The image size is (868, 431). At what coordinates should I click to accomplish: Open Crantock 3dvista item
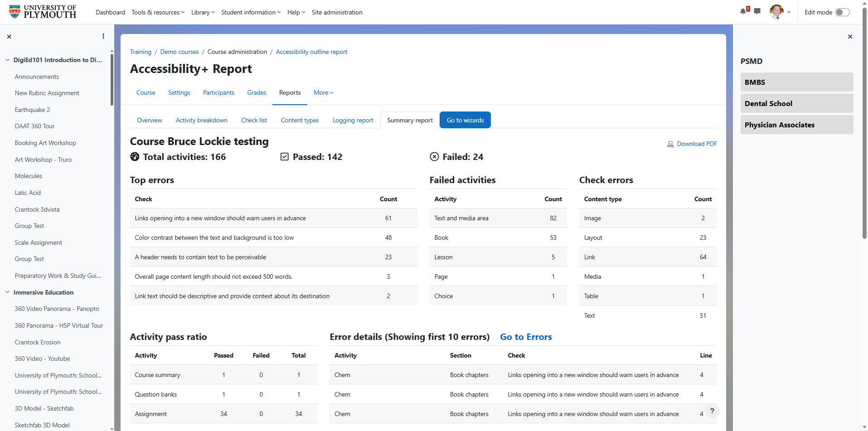click(37, 209)
